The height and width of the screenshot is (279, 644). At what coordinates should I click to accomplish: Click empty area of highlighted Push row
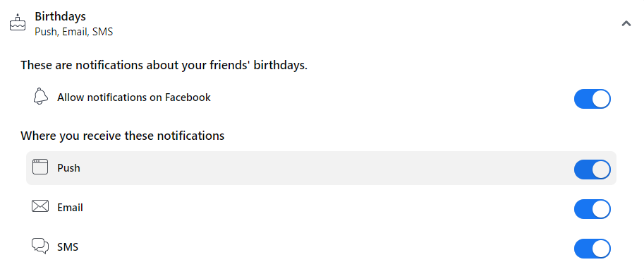(320, 168)
